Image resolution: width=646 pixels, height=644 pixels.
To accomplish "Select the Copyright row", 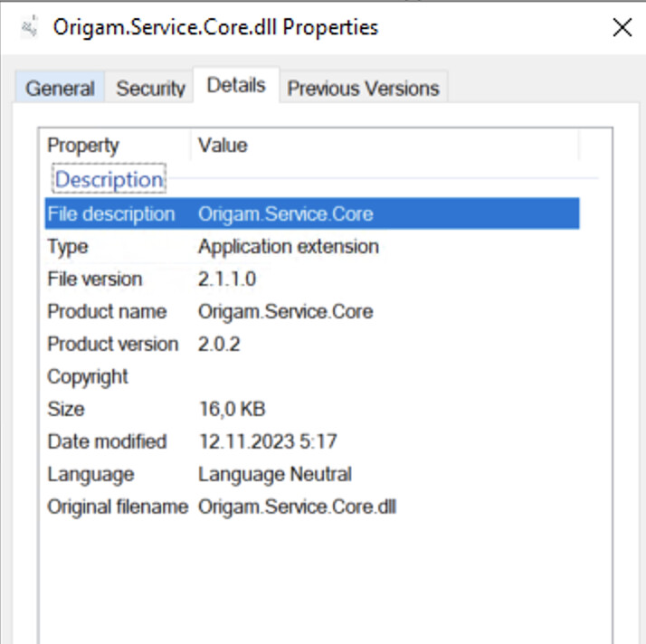I will point(312,377).
